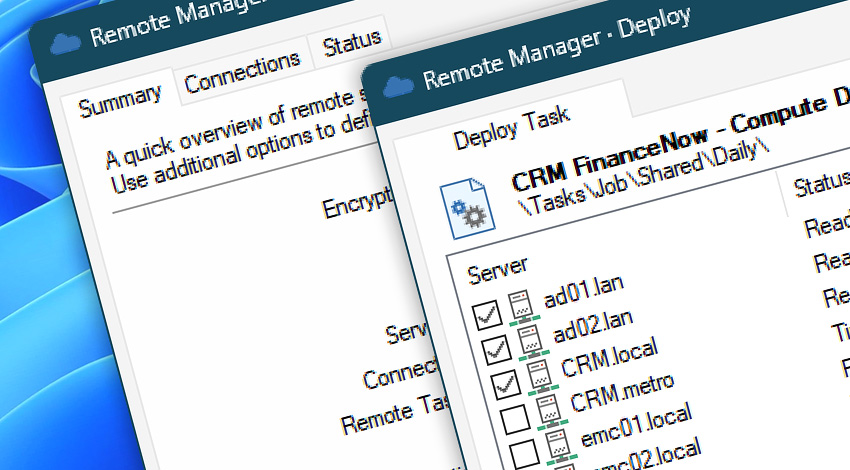Viewport: 850px width, 470px height.
Task: Select the CRM.metro server name
Action: [622, 394]
